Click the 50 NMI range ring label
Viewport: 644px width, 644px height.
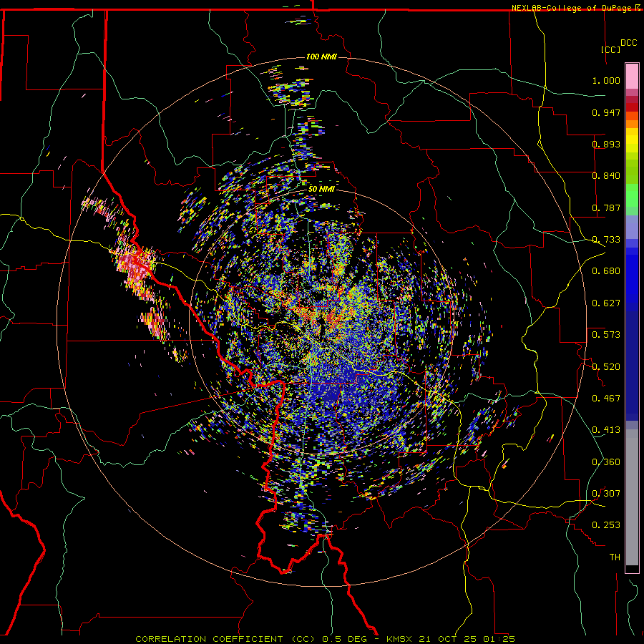(321, 189)
